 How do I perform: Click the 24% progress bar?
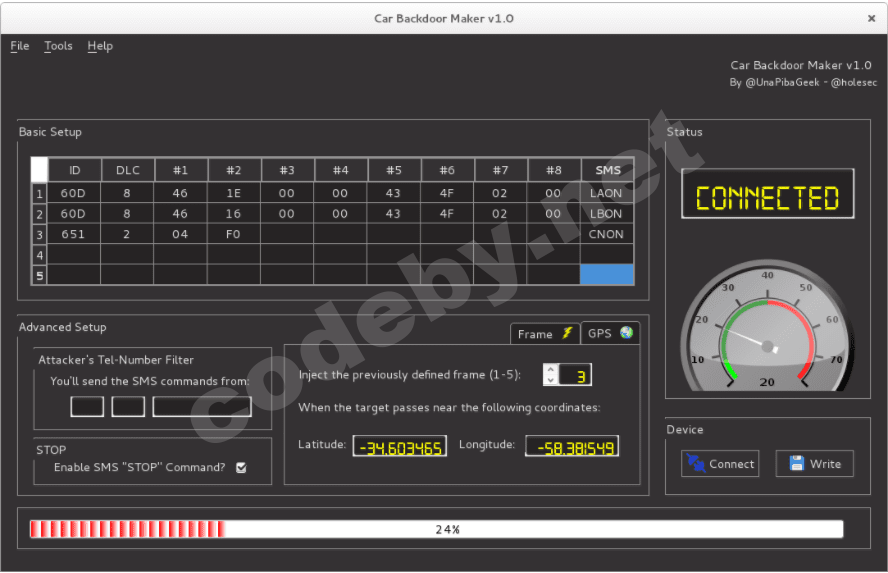coord(437,529)
